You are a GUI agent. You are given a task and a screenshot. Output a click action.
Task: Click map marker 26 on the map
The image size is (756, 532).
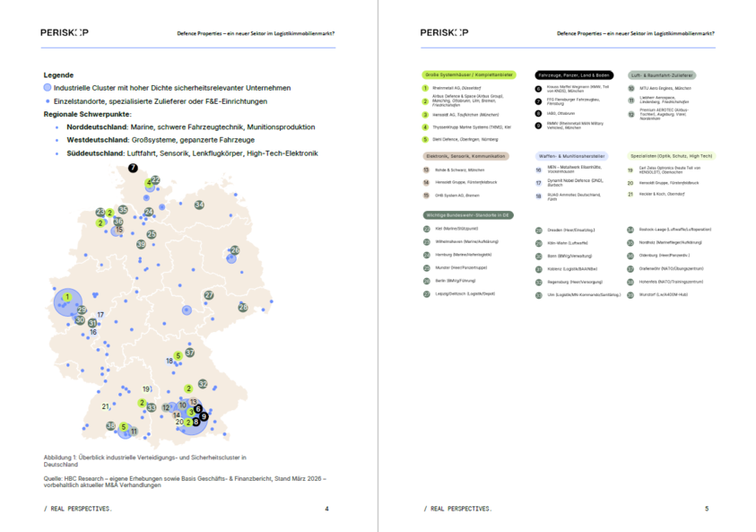coord(235,250)
